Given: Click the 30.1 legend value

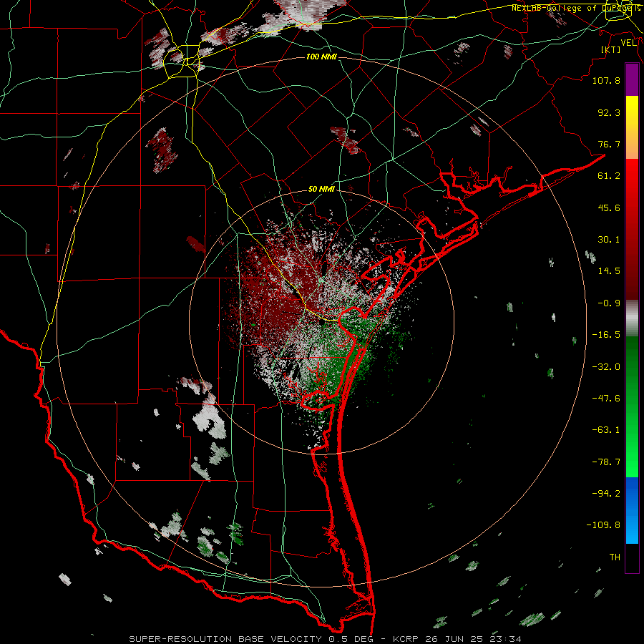Looking at the screenshot, I should point(609,240).
